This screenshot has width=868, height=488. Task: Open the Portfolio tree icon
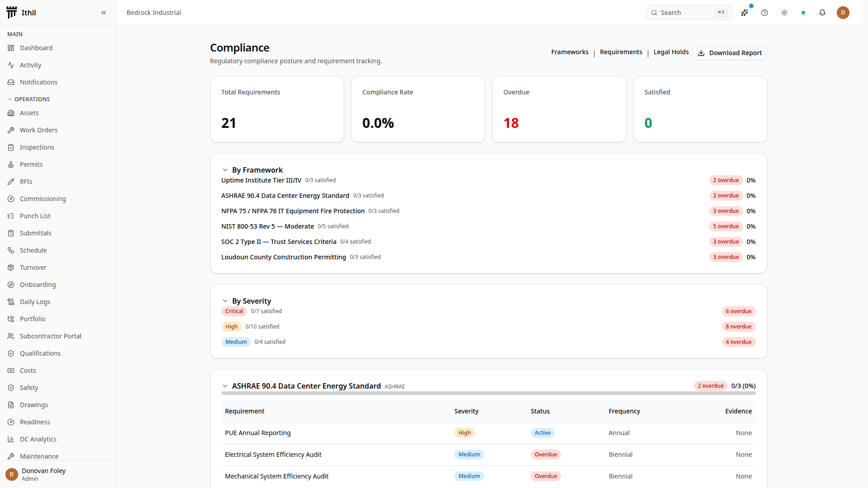11,319
